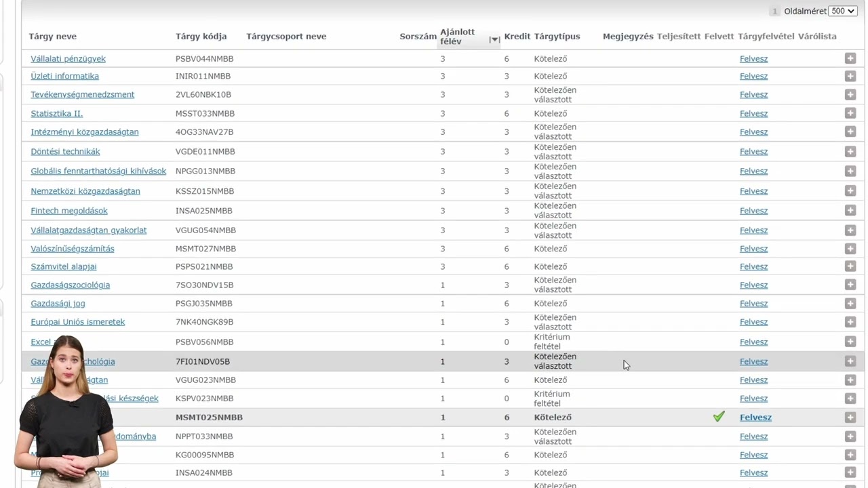Image resolution: width=868 pixels, height=488 pixels.
Task: Open plus menu for KG00095NMBB row
Action: point(850,454)
